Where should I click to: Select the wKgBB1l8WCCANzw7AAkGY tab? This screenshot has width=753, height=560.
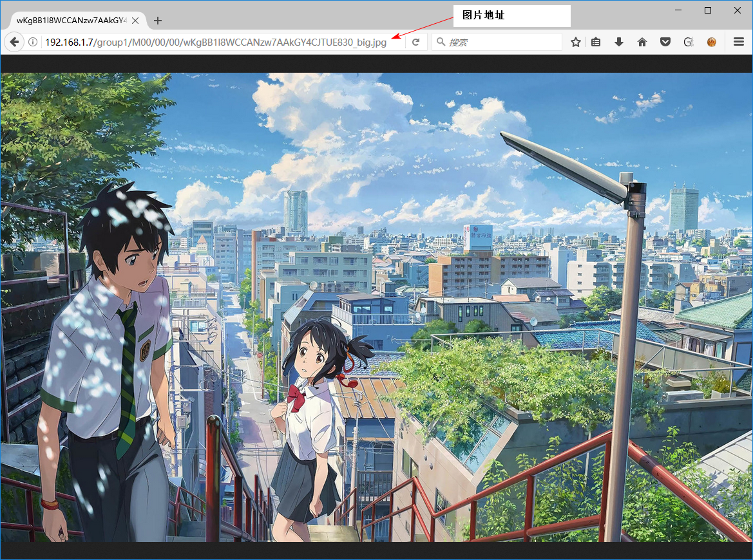coord(71,21)
